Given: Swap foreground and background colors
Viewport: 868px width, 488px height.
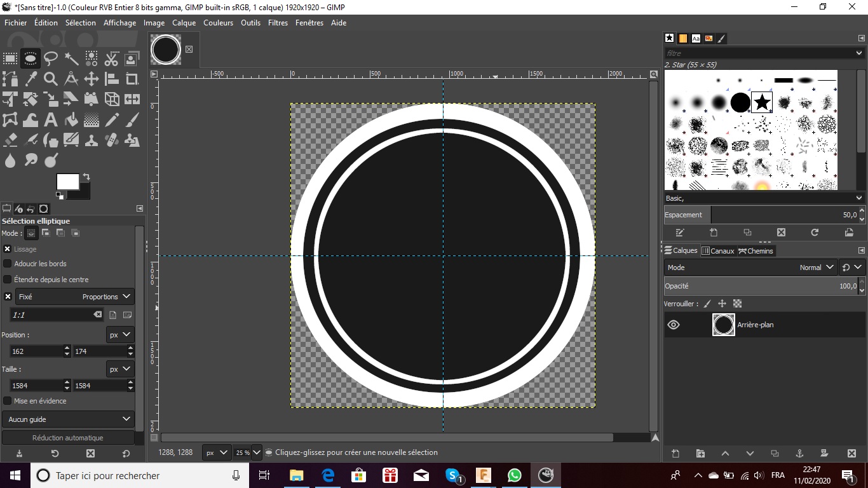Looking at the screenshot, I should point(86,177).
